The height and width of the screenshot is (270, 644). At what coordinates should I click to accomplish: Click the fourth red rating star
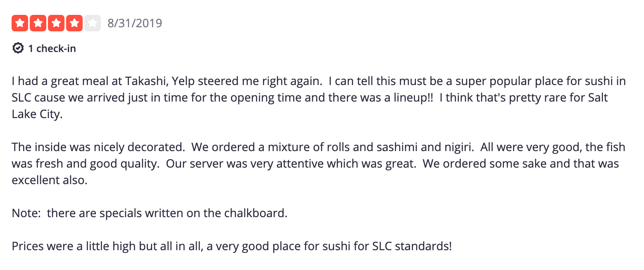[74, 23]
